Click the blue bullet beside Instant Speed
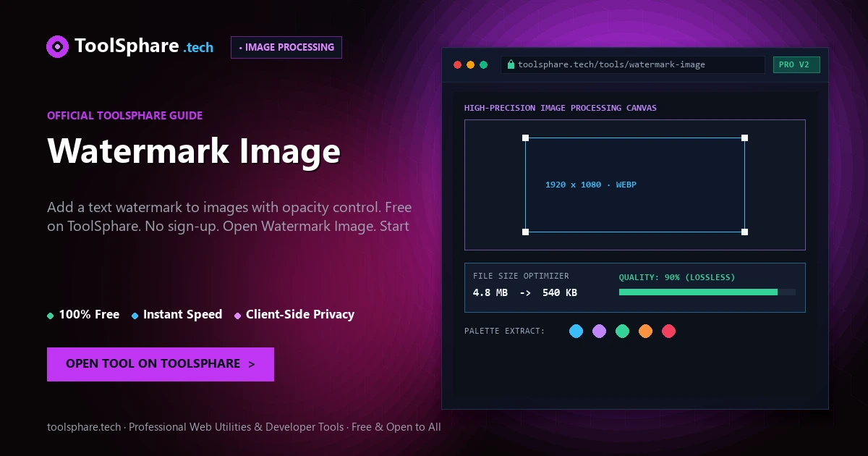 (x=135, y=316)
